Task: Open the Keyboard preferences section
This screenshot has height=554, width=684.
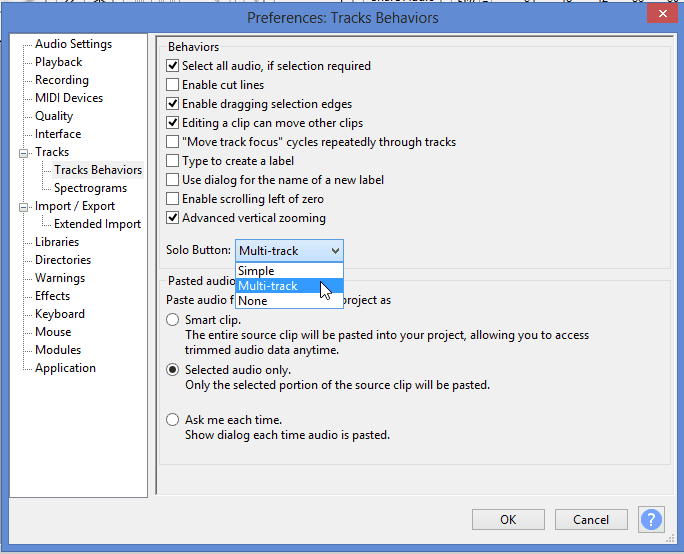Action: [x=61, y=314]
